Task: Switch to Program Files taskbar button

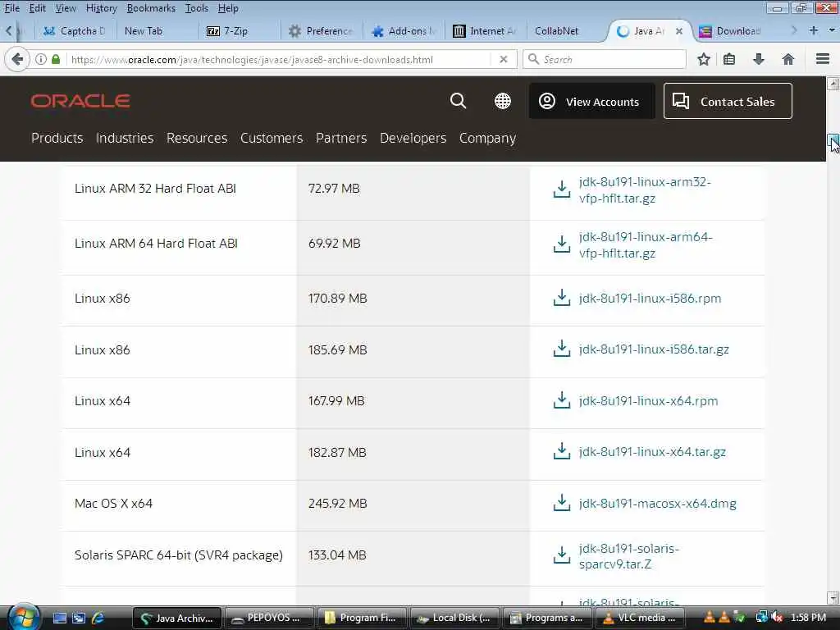Action: pos(362,618)
